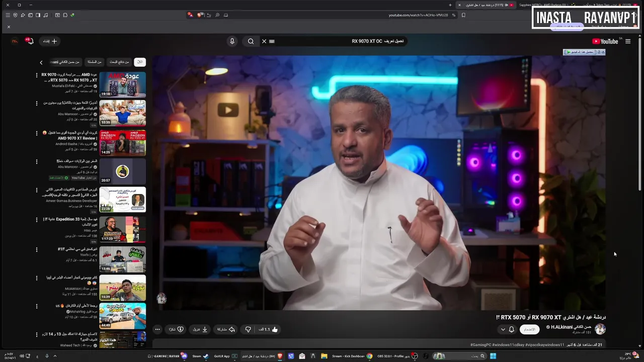Viewport: 644px width, 362px height.
Task: Click the Join (الانضمام) button
Action: [530, 329]
